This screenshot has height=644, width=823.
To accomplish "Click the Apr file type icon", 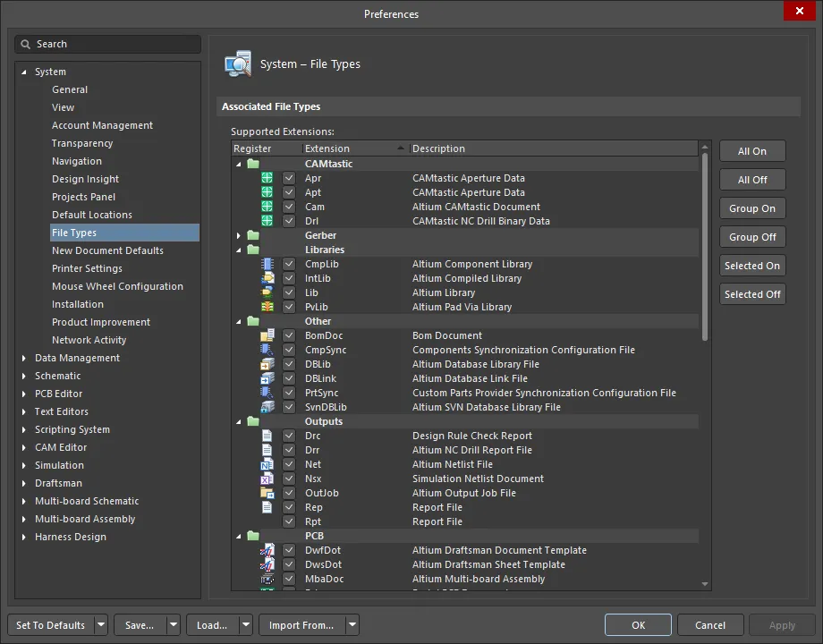I will [x=267, y=178].
